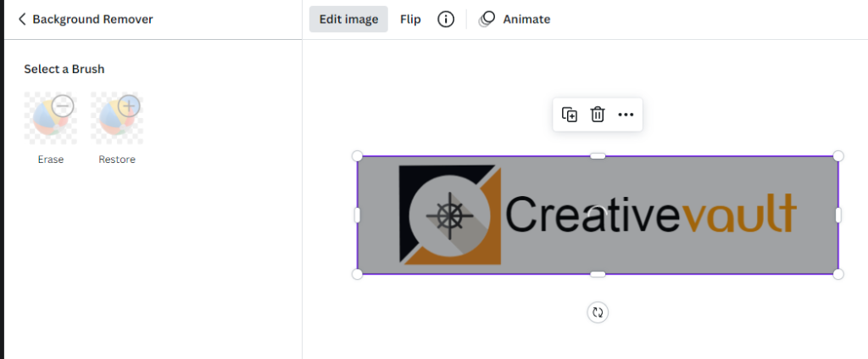Select the Restore brush
Viewport: 868px width, 359px height.
pyautogui.click(x=117, y=118)
